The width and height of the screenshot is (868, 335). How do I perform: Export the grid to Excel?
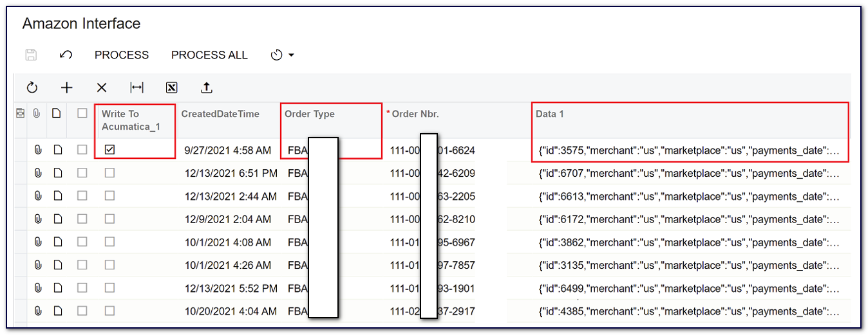(171, 88)
